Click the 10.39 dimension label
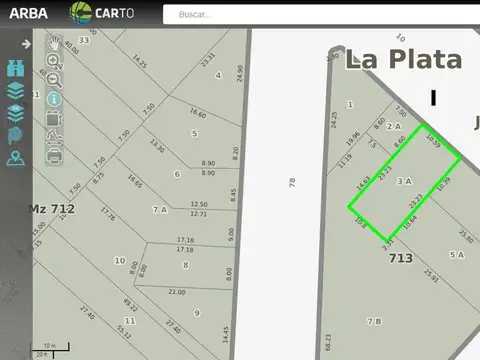The height and width of the screenshot is (360, 480). pyautogui.click(x=444, y=184)
